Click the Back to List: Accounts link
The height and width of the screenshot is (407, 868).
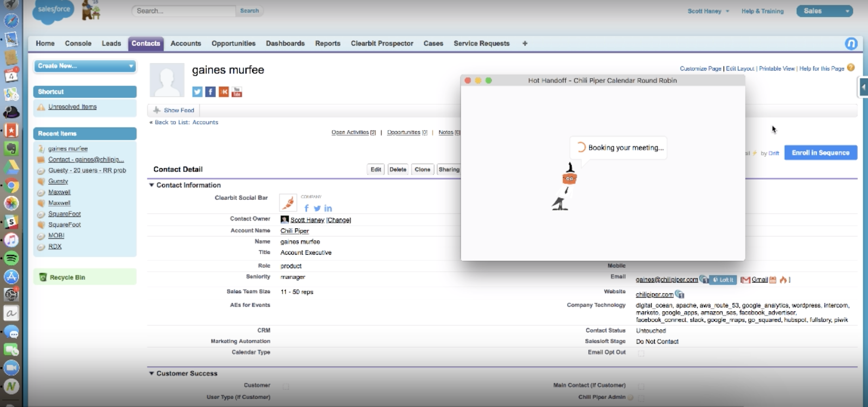(x=184, y=123)
